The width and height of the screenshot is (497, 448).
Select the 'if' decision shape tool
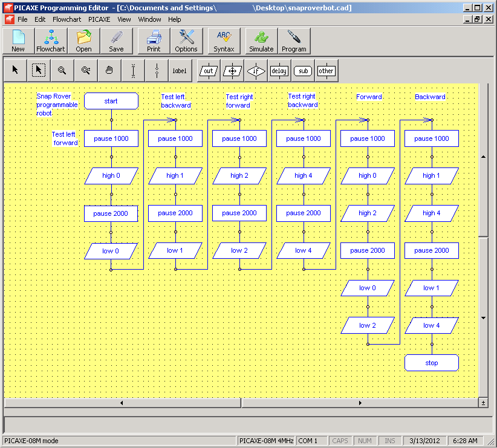[256, 70]
